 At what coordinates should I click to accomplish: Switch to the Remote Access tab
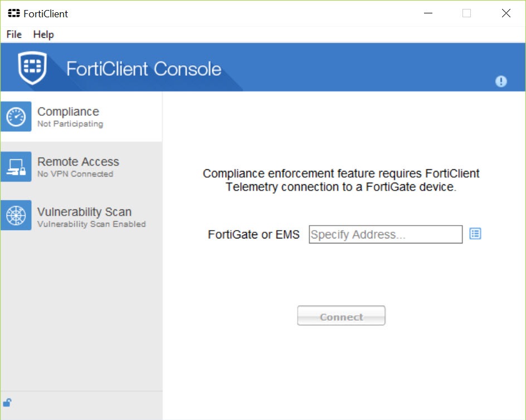pos(81,167)
